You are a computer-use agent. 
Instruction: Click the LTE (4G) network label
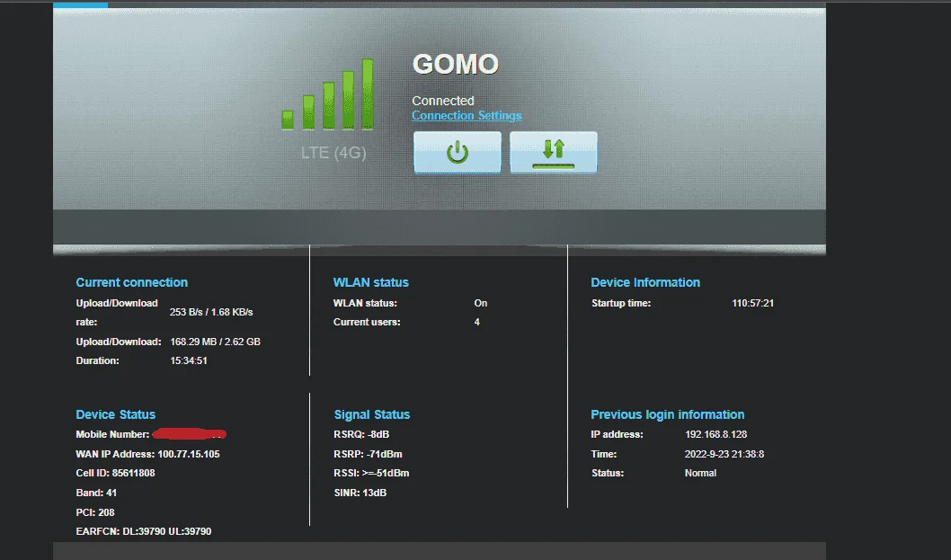pyautogui.click(x=333, y=152)
